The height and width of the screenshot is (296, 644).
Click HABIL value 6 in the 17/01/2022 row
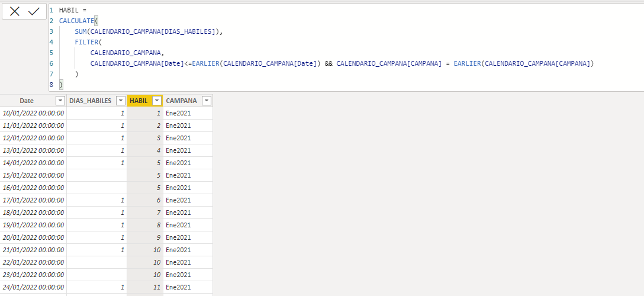145,200
